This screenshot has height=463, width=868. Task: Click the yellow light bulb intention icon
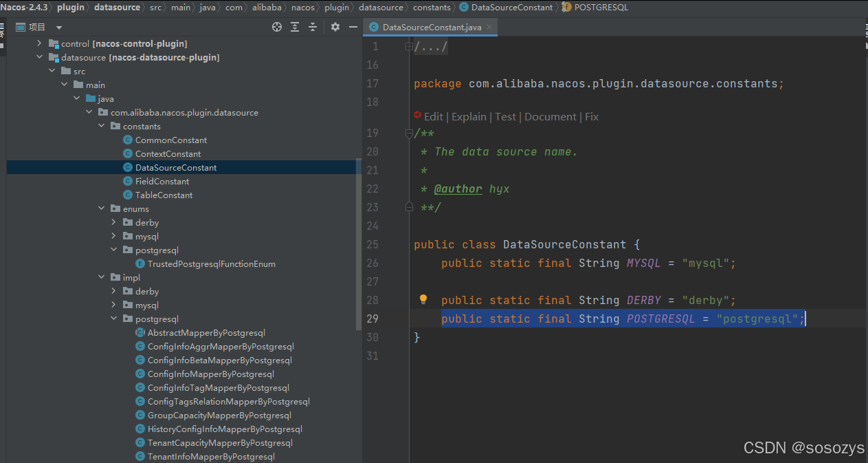coord(423,299)
